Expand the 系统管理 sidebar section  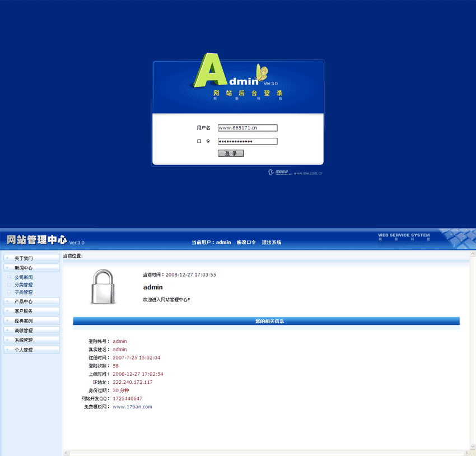31,340
